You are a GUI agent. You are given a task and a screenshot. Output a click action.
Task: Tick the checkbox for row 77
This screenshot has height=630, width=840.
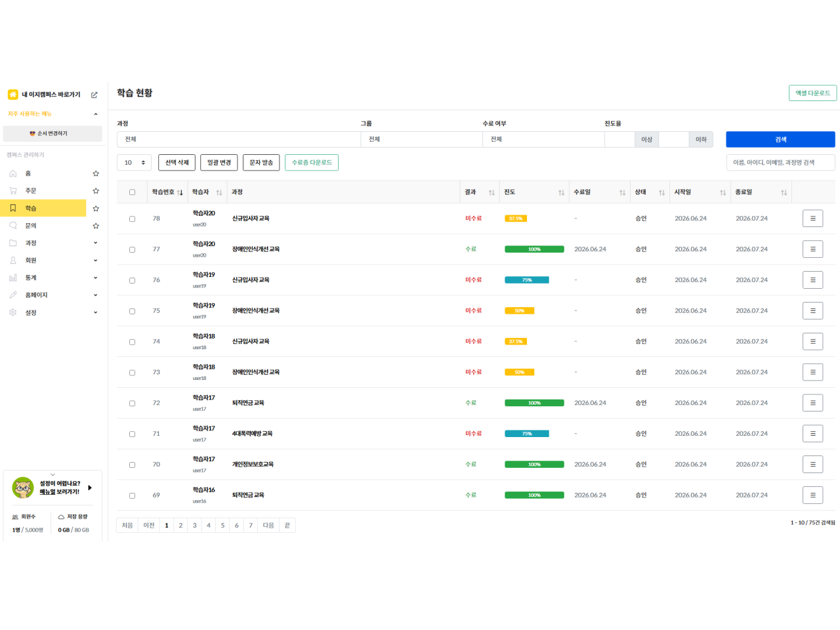132,249
